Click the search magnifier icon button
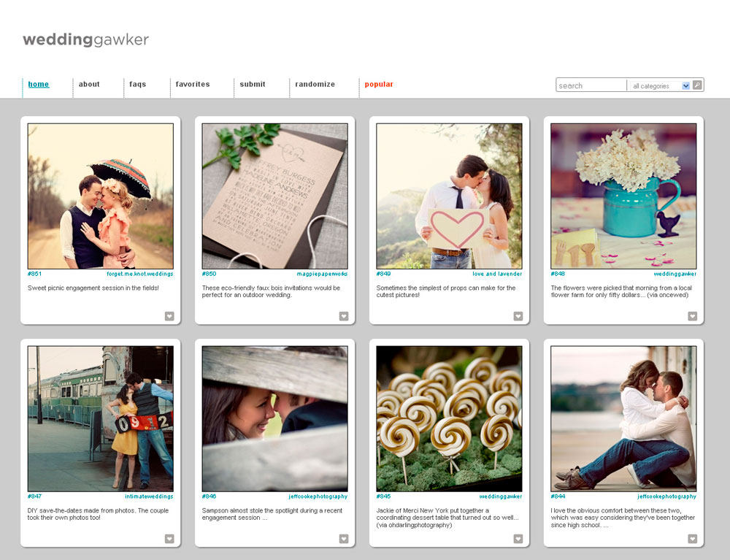The width and height of the screenshot is (730, 560). pos(697,85)
